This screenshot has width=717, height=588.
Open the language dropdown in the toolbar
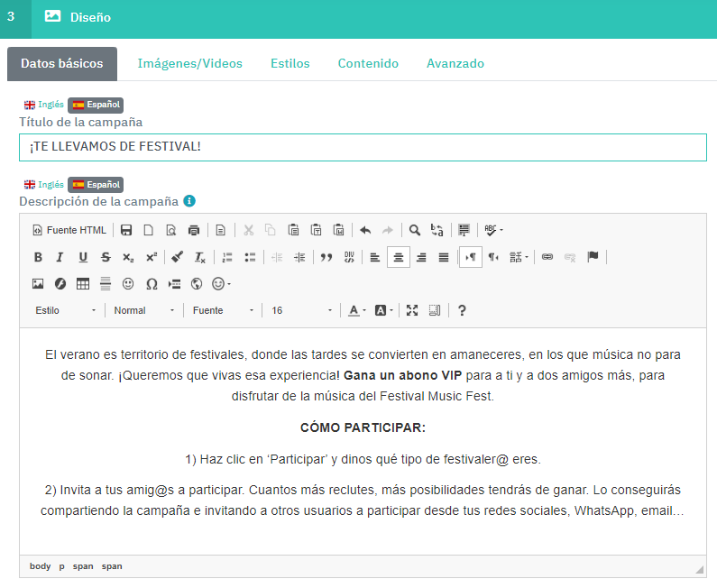pyautogui.click(x=519, y=257)
